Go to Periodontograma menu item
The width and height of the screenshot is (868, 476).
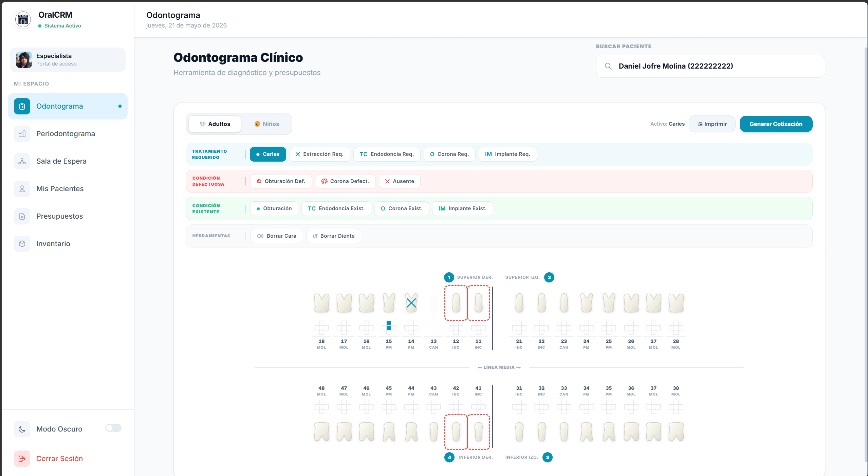pos(68,134)
